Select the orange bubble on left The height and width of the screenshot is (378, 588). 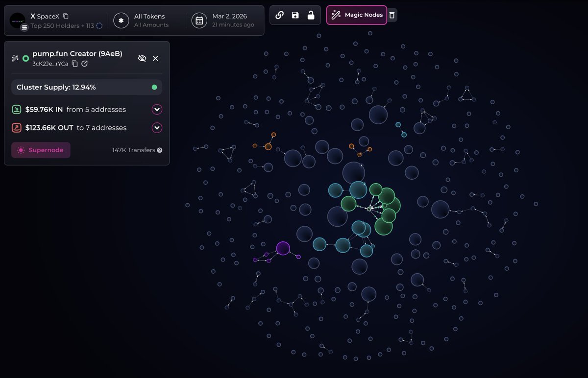[268, 146]
